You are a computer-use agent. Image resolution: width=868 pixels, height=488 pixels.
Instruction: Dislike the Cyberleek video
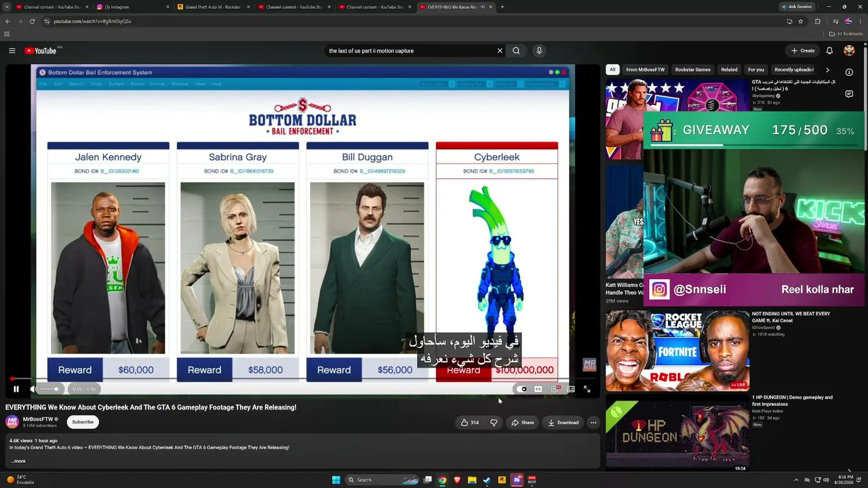(x=494, y=423)
